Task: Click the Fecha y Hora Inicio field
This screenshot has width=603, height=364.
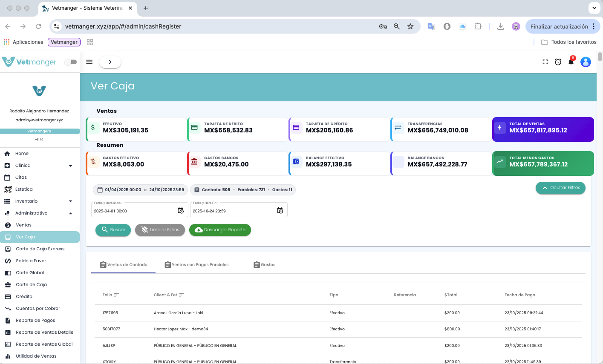Action: click(x=134, y=211)
